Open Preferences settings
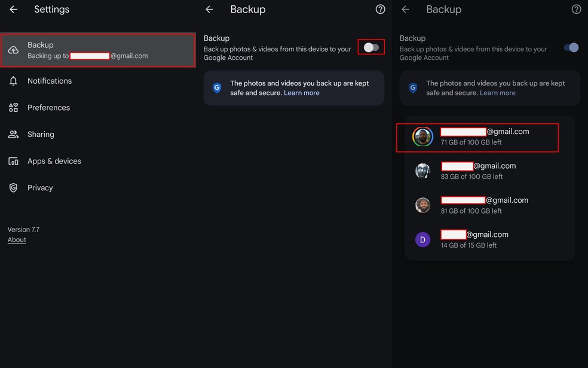 click(x=48, y=108)
